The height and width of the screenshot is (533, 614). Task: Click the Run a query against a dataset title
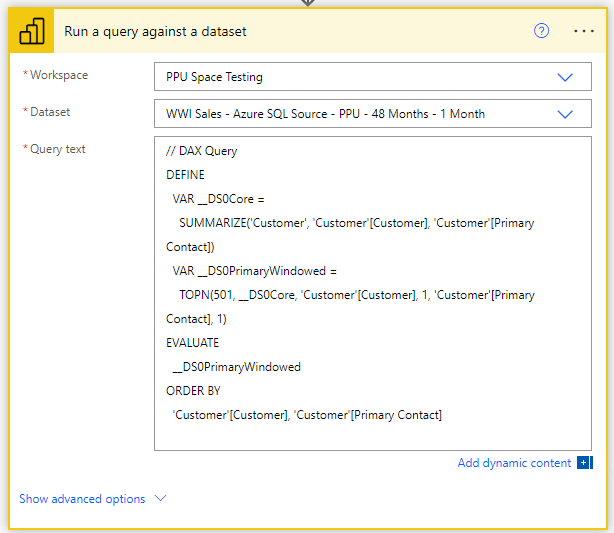(155, 31)
